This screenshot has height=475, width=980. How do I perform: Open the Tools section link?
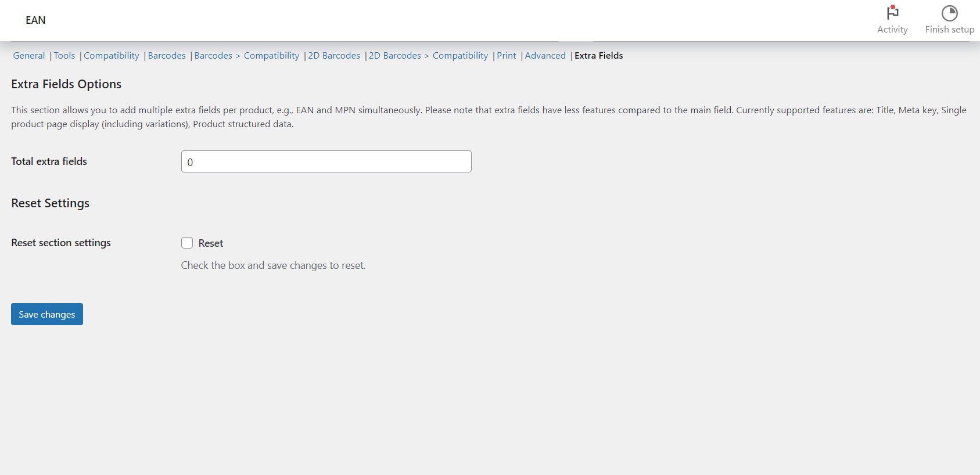(x=64, y=56)
